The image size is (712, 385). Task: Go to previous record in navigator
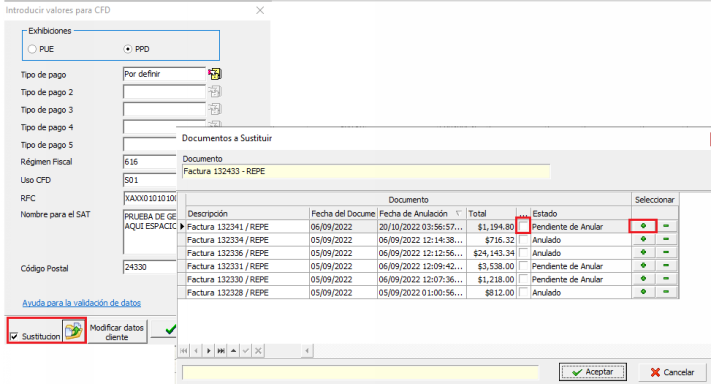coord(196,350)
